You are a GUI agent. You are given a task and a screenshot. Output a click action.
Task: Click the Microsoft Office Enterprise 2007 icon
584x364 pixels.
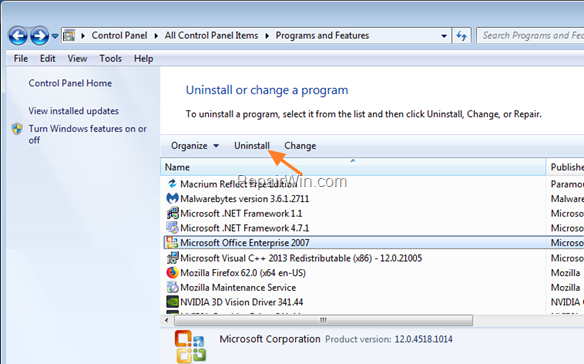[x=172, y=243]
